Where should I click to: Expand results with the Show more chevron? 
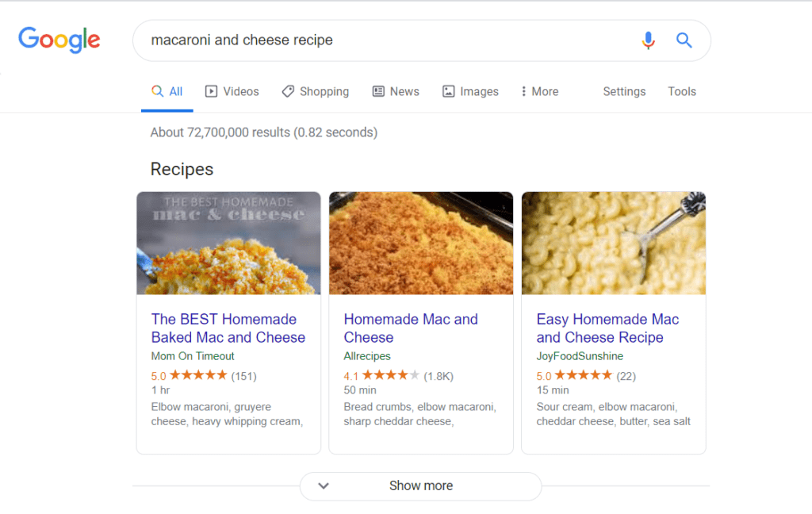click(x=324, y=485)
